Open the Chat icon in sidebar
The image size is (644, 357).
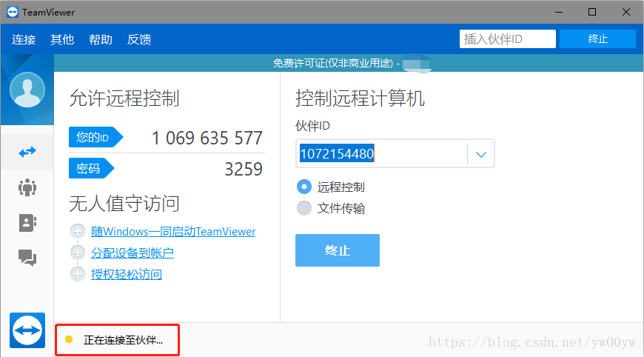[x=27, y=258]
